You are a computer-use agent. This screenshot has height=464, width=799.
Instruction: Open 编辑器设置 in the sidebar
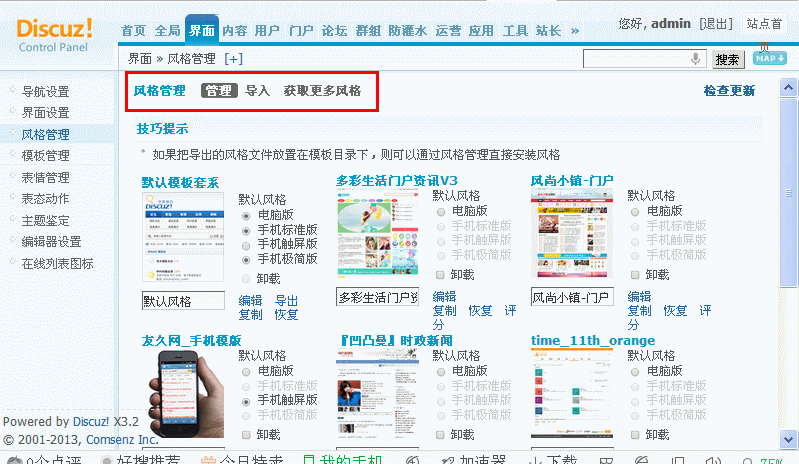coord(51,242)
